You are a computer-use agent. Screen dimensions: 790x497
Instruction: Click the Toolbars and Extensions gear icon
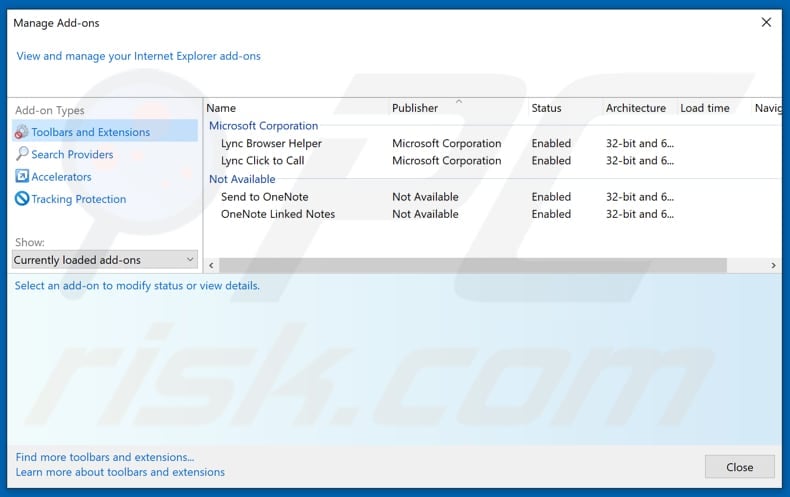[x=22, y=132]
